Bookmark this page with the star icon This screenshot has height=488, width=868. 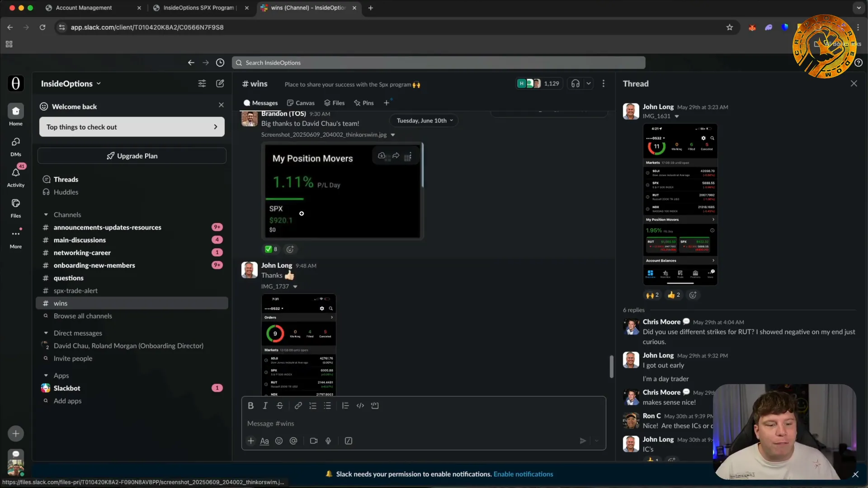730,28
